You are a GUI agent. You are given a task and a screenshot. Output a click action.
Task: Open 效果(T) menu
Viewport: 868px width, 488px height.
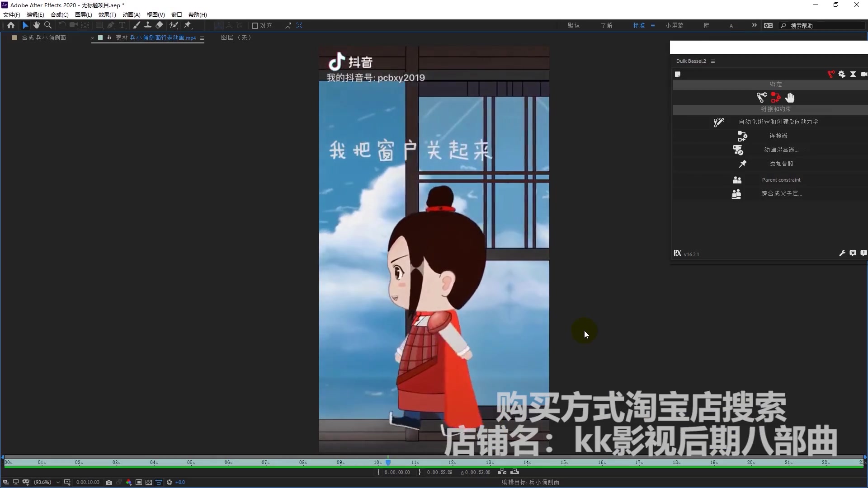(x=107, y=14)
